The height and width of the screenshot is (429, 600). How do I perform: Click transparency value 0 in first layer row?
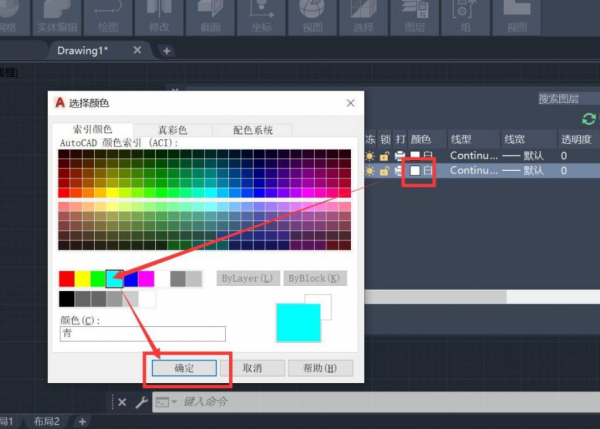point(564,156)
